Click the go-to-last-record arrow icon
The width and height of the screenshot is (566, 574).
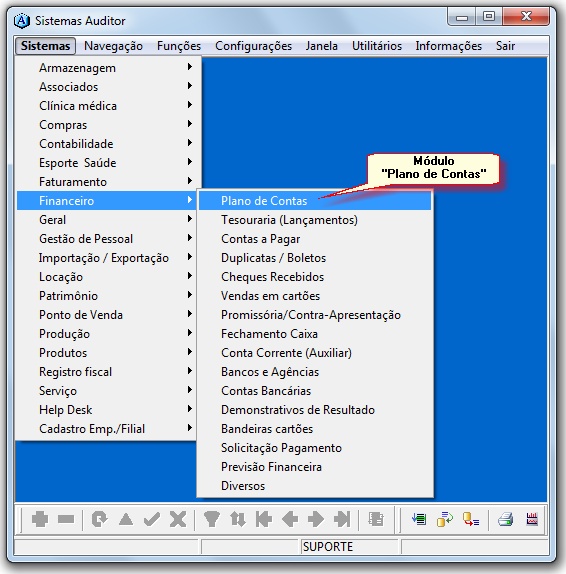342,519
